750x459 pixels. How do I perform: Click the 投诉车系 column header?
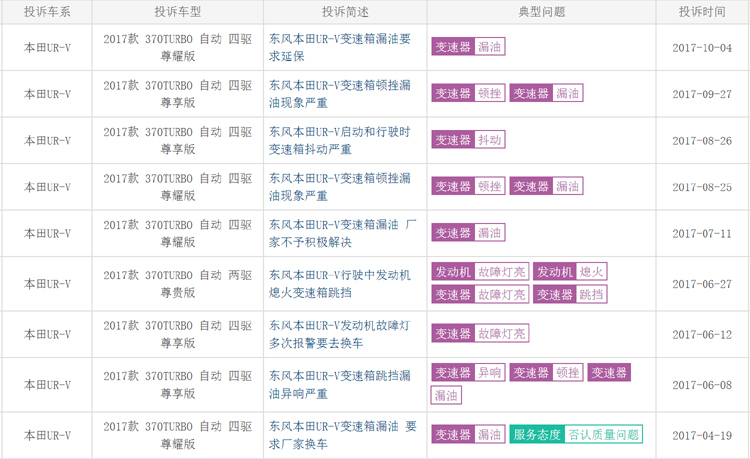tap(47, 12)
